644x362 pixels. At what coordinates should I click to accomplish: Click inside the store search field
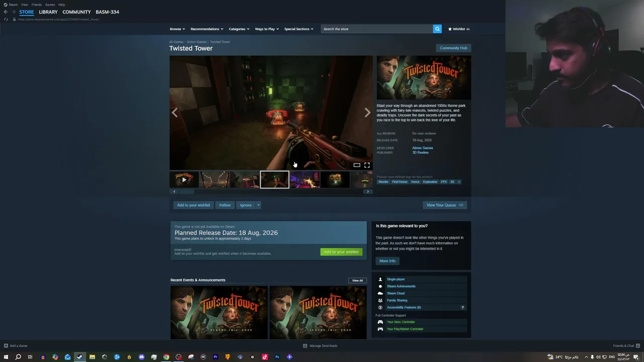(x=377, y=29)
